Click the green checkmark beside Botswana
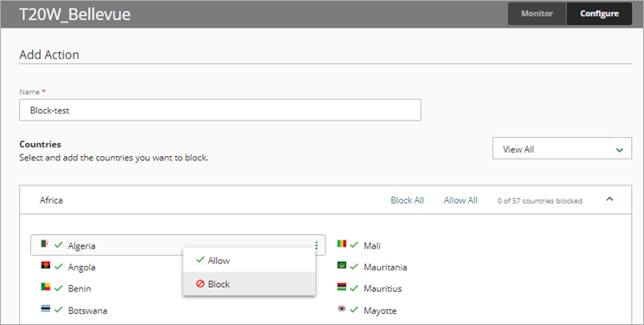Image resolution: width=644 pixels, height=325 pixels. [x=59, y=309]
